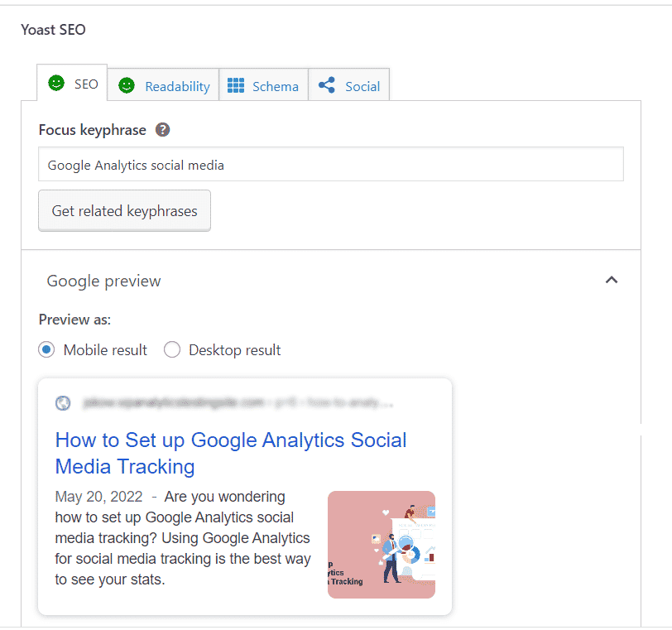Select the Schema grid icon
The height and width of the screenshot is (630, 672).
(x=239, y=86)
